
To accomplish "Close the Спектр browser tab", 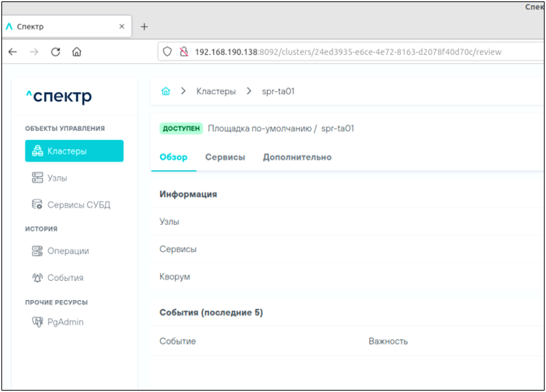I will click(x=122, y=26).
